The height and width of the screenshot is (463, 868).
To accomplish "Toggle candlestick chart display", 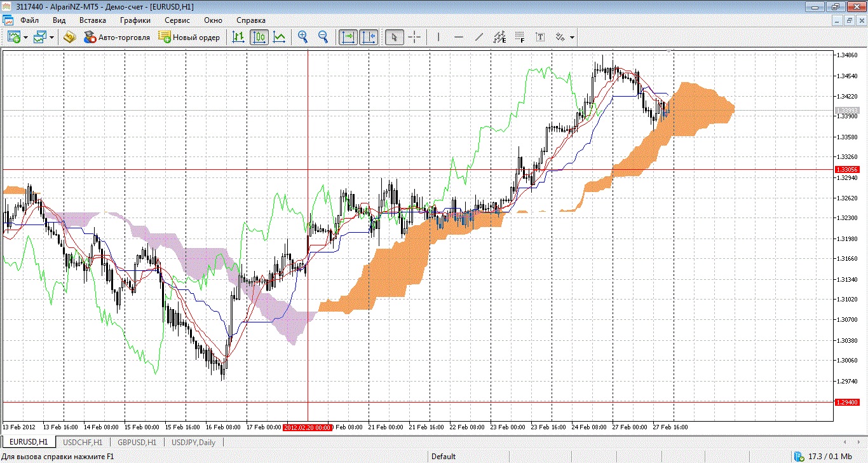I will (259, 38).
